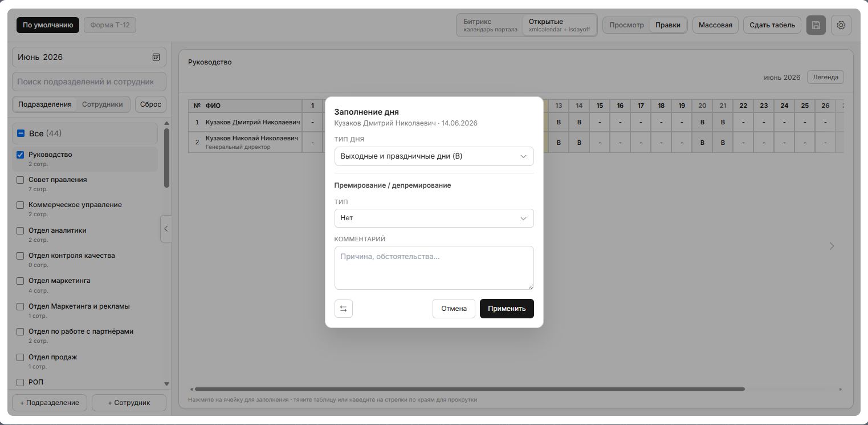Switch to the Сотрудники tab
Image resolution: width=868 pixels, height=425 pixels.
point(102,104)
